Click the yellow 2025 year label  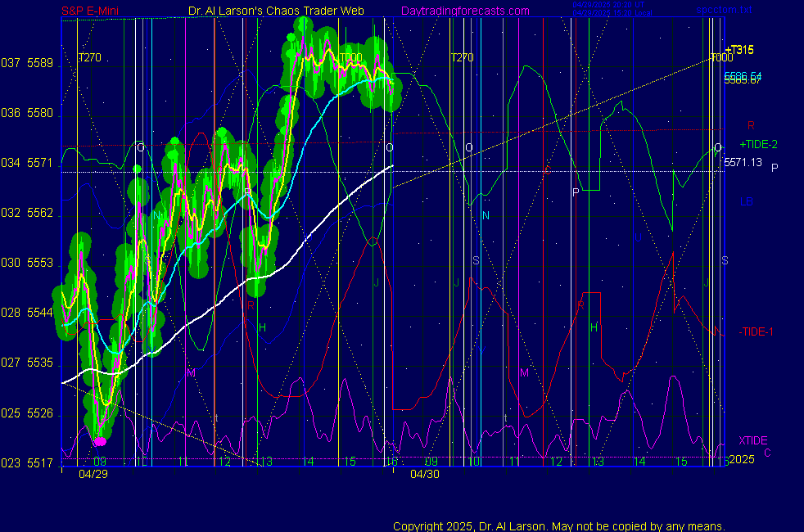click(x=741, y=460)
